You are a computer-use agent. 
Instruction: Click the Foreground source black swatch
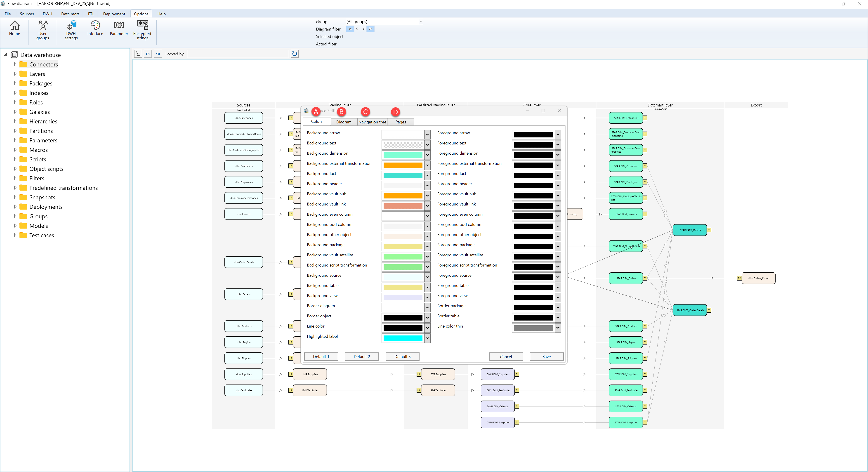click(533, 277)
